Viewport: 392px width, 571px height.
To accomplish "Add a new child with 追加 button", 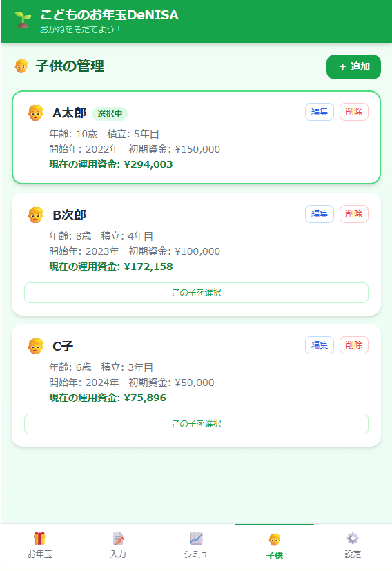I will click(x=353, y=67).
